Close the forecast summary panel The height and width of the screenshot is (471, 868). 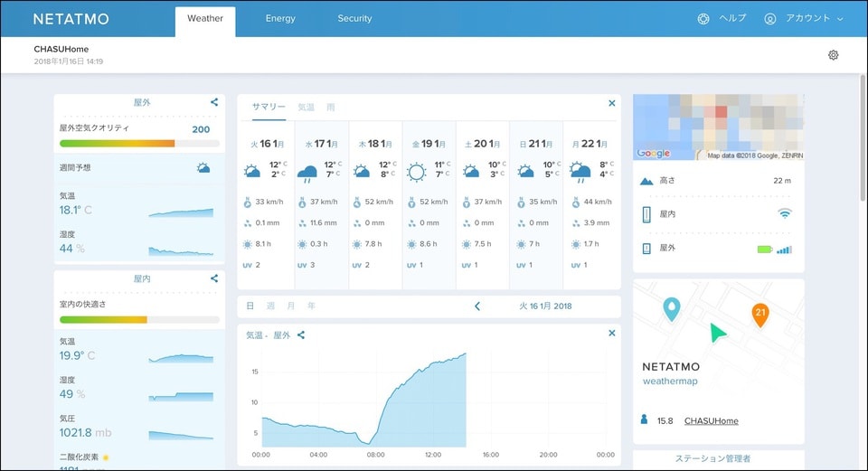click(611, 104)
